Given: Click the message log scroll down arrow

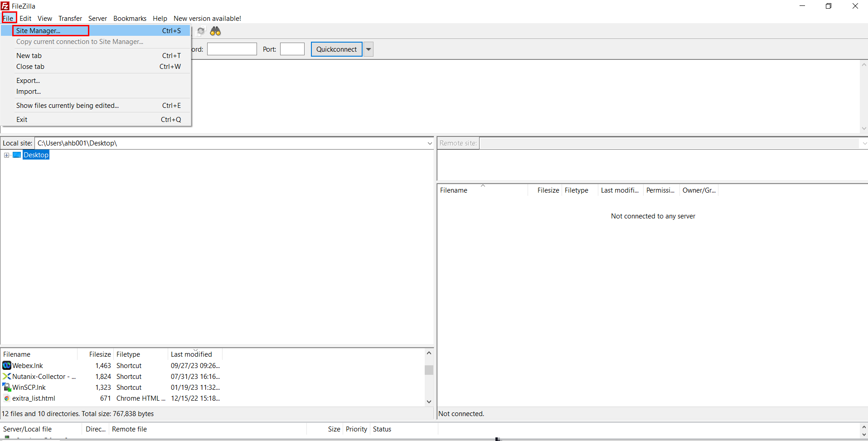Looking at the screenshot, I should tap(864, 128).
